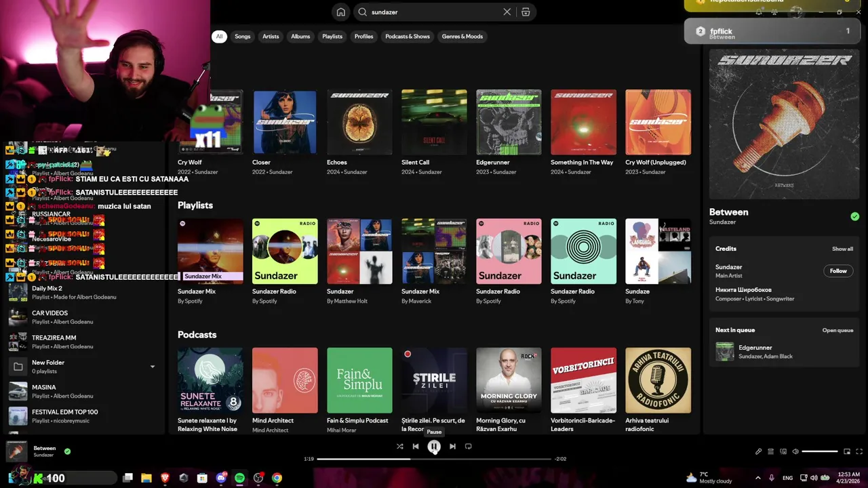Seek on the song progress bar
Viewport: 868px width, 488px height.
[434, 459]
